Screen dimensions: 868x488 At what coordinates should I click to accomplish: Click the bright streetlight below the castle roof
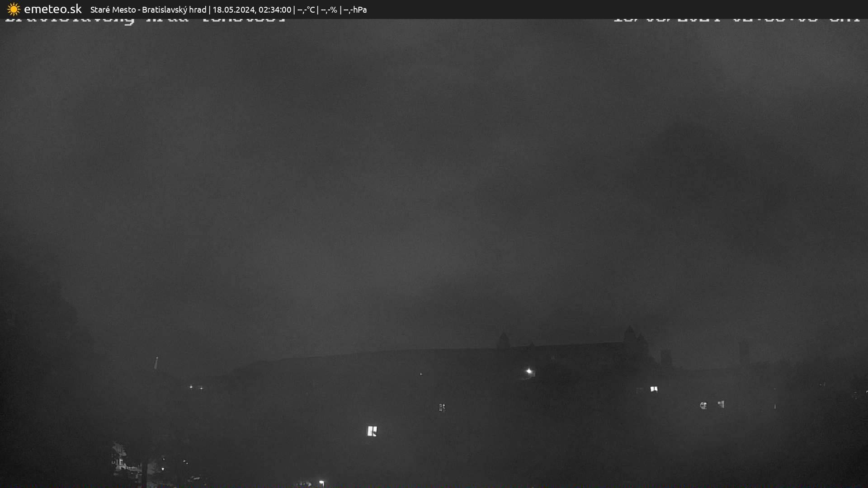click(x=529, y=371)
